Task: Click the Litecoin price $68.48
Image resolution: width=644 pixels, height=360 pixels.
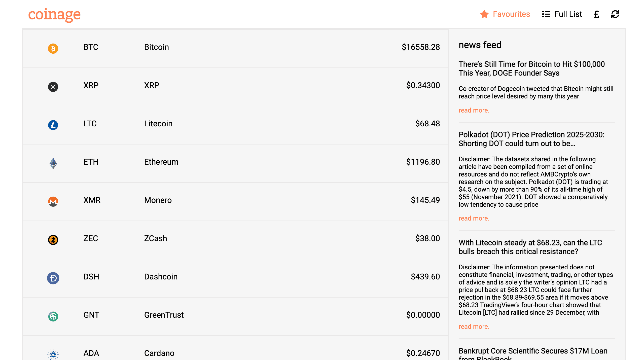Action: (x=427, y=124)
